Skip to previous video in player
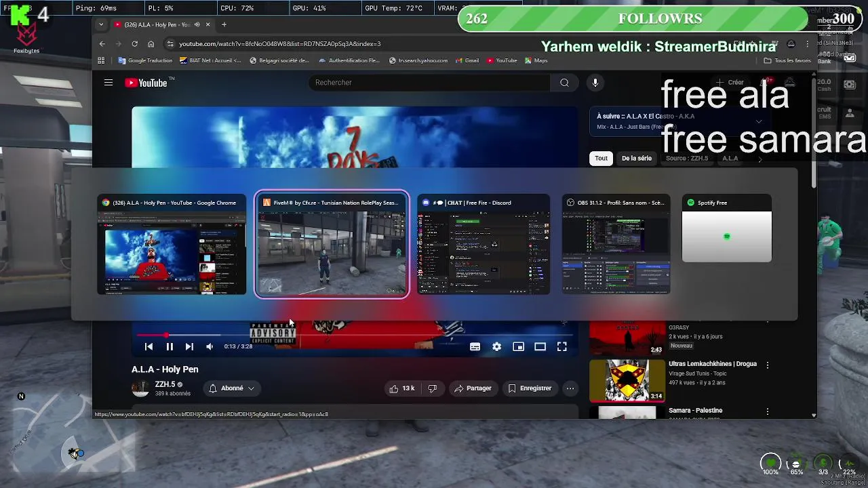 pyautogui.click(x=149, y=346)
